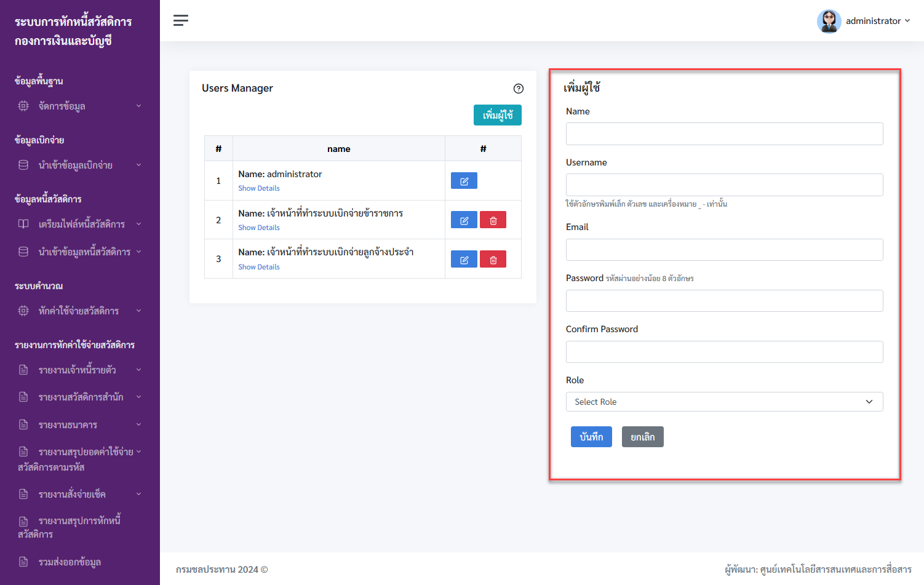Delete user เจ้าหน้าที่ทำระบบเบิกจ่ายลูกจ้างประจำ

[493, 260]
